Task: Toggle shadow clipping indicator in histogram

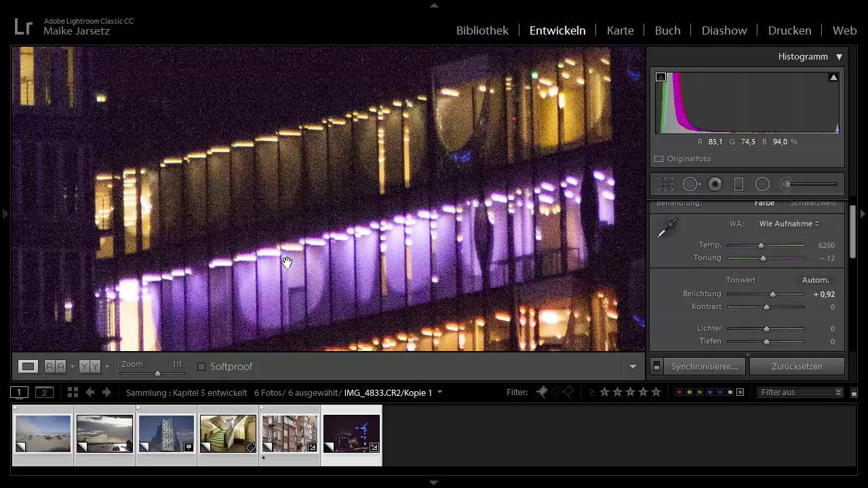Action: (x=660, y=77)
